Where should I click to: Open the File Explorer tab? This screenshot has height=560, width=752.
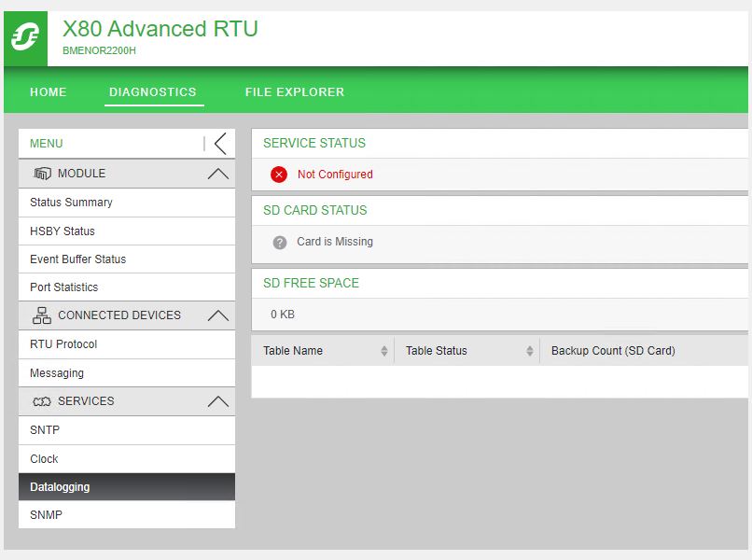click(x=295, y=92)
